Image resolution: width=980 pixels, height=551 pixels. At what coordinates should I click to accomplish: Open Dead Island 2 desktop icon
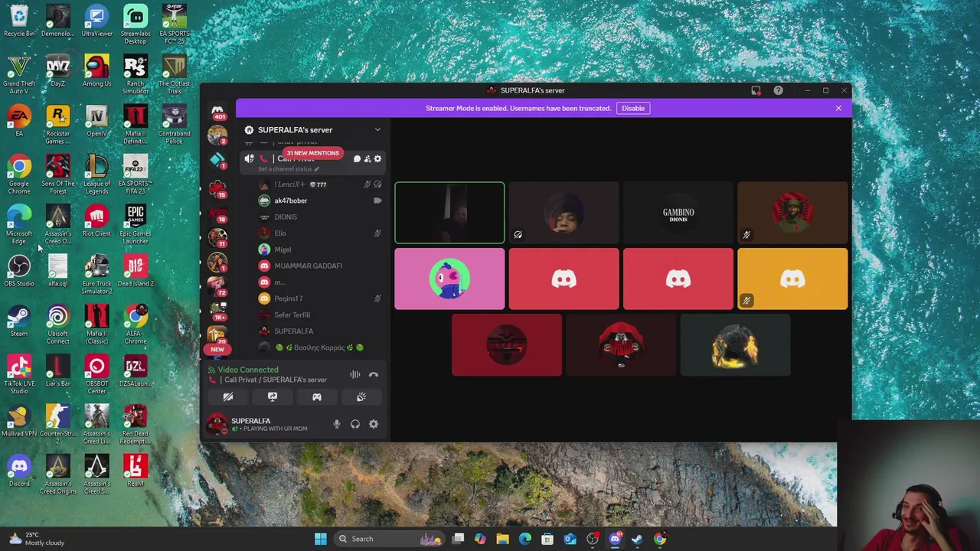tap(136, 272)
